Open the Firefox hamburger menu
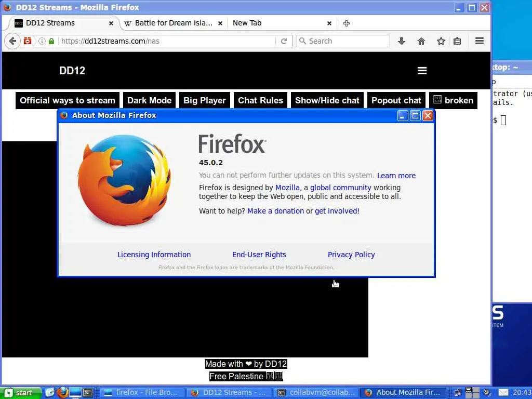The width and height of the screenshot is (532, 399). coord(480,41)
